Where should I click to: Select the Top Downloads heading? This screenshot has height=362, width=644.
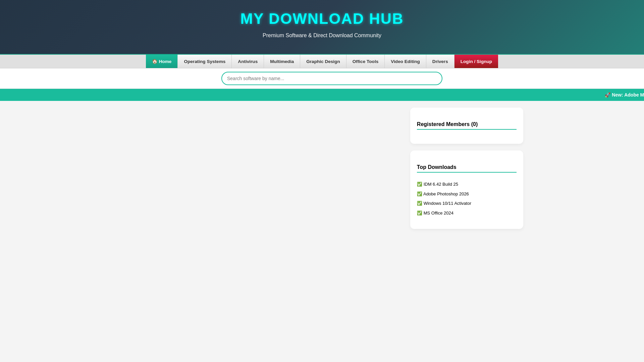click(x=436, y=167)
